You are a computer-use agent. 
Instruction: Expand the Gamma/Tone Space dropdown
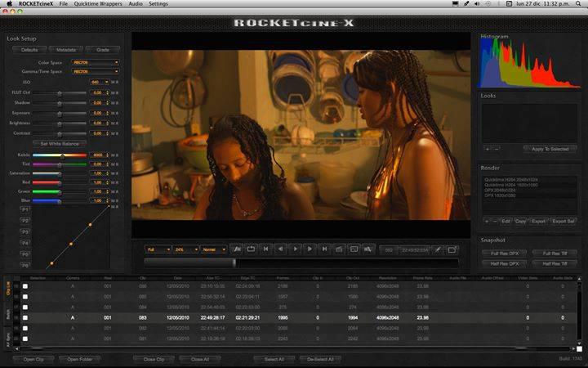tap(96, 71)
